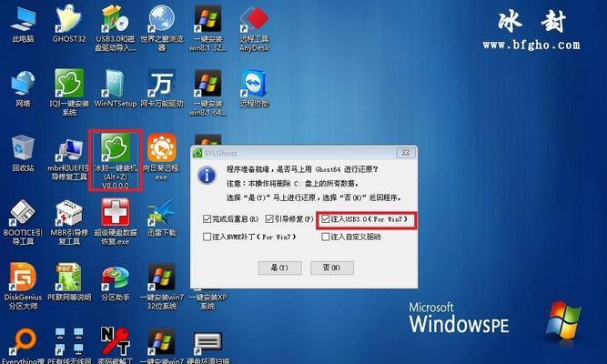
Task: Launch the BOOTICE引导工具 shortcut
Action: [x=24, y=222]
